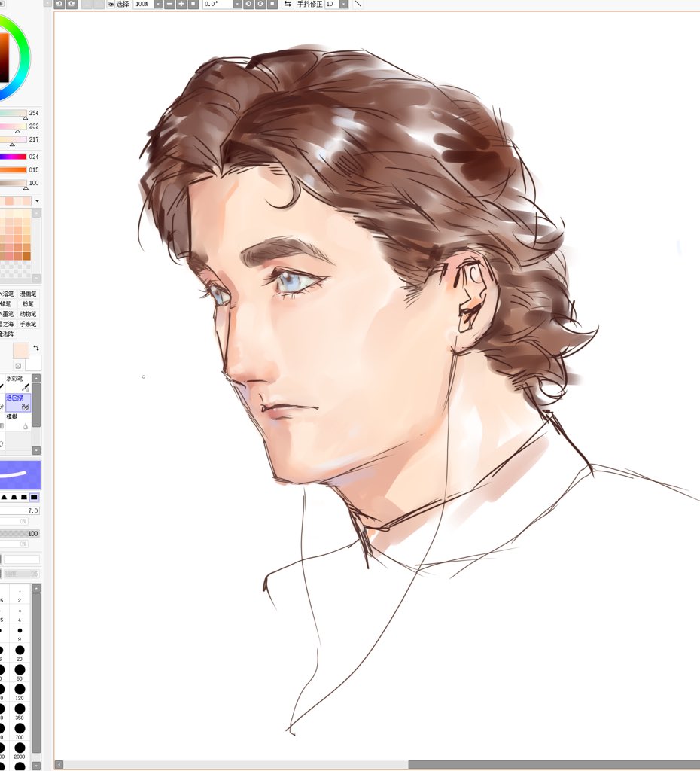Rotate canvas counterclockwise icon
The width and height of the screenshot is (700, 771).
[x=248, y=4]
